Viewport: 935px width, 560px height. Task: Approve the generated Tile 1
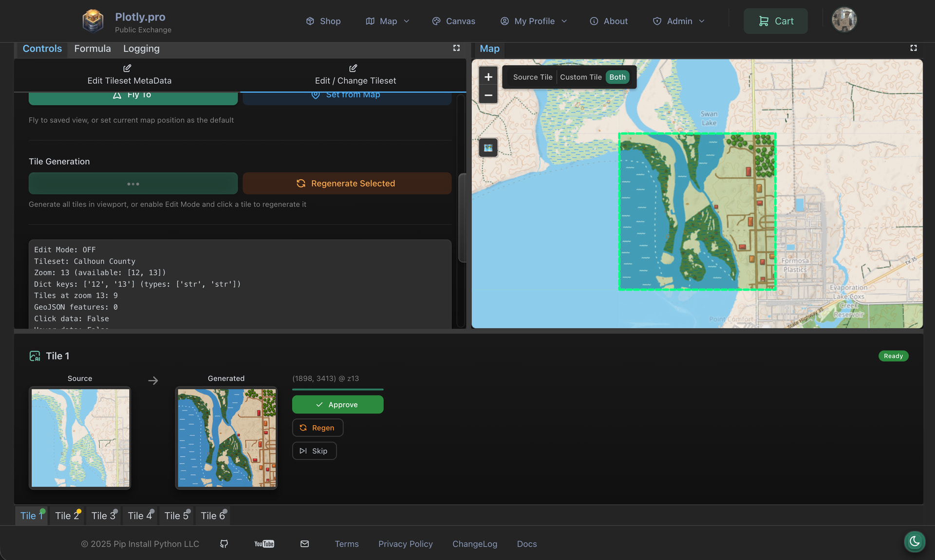coord(337,405)
